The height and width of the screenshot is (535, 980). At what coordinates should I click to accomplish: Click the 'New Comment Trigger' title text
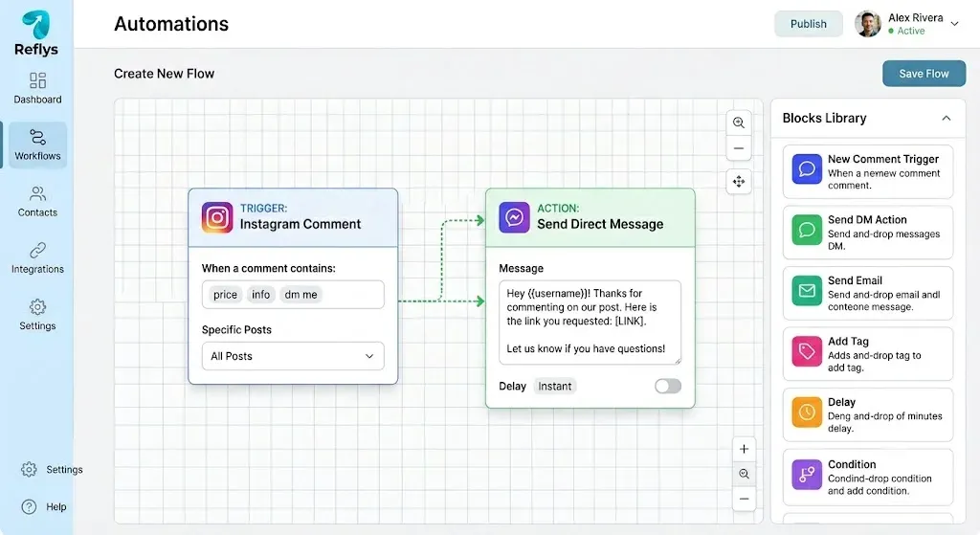(883, 160)
